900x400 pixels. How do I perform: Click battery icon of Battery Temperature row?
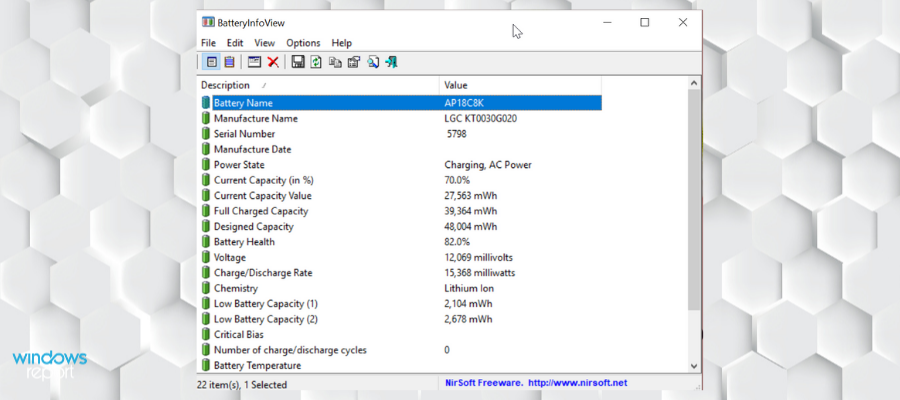pos(206,365)
